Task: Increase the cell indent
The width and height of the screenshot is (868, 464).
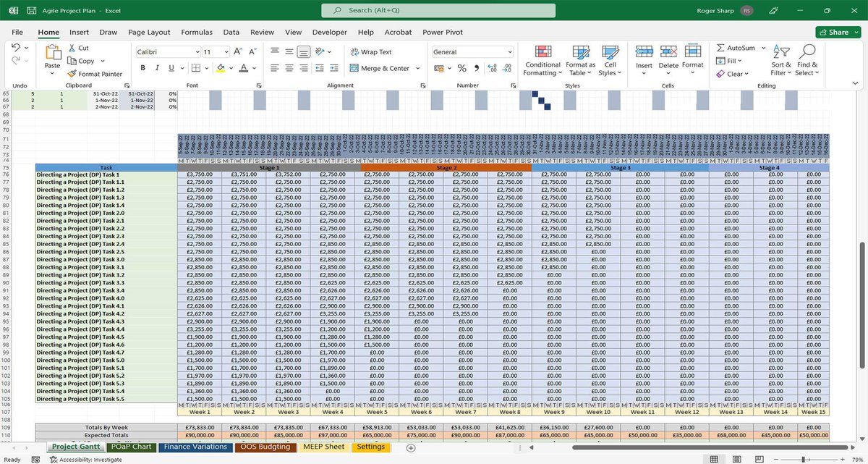Action: point(335,68)
